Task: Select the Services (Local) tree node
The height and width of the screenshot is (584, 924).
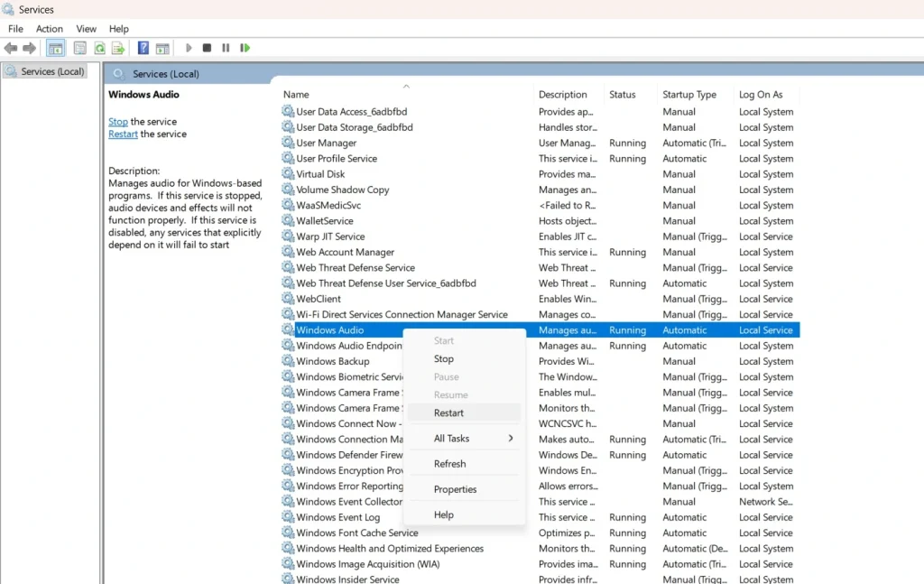Action: (44, 70)
